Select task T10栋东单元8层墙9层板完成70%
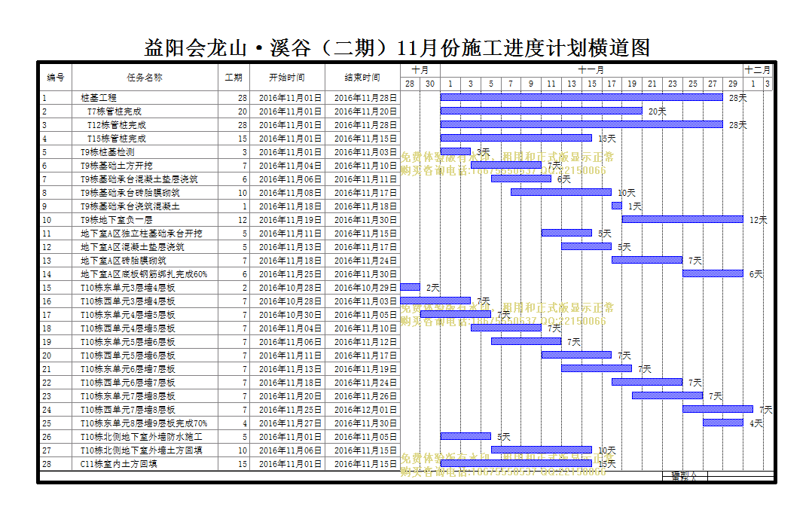 pyautogui.click(x=143, y=423)
